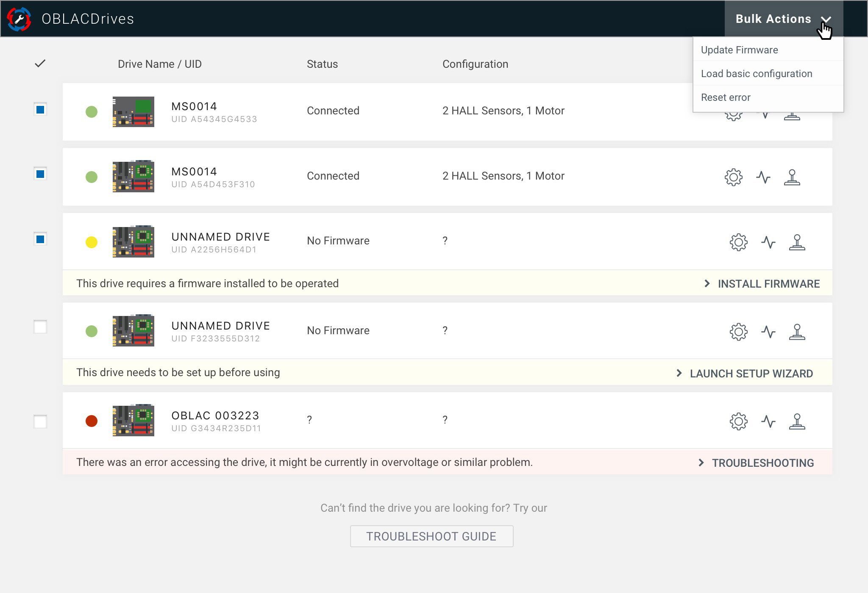Check the box for drive F3233555D312
Viewport: 868px width, 593px height.
pyautogui.click(x=40, y=327)
